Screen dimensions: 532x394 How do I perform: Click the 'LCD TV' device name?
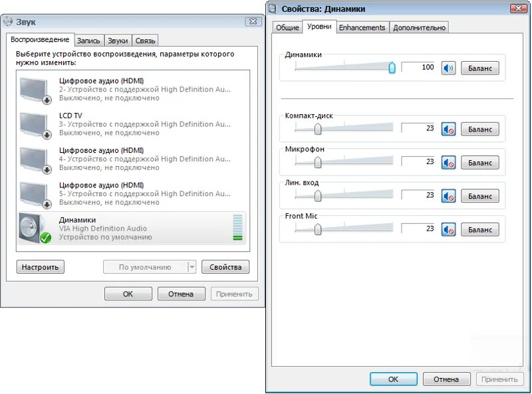pyautogui.click(x=70, y=116)
